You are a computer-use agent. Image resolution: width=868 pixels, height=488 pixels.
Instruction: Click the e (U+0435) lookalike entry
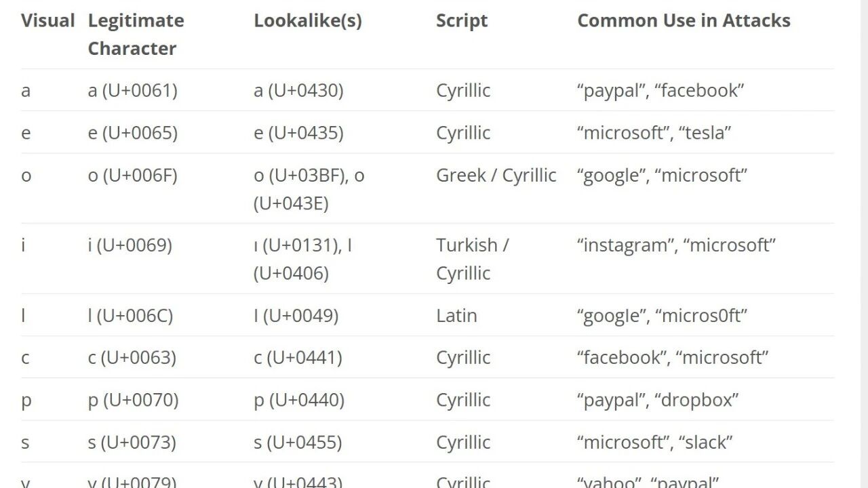pyautogui.click(x=298, y=132)
